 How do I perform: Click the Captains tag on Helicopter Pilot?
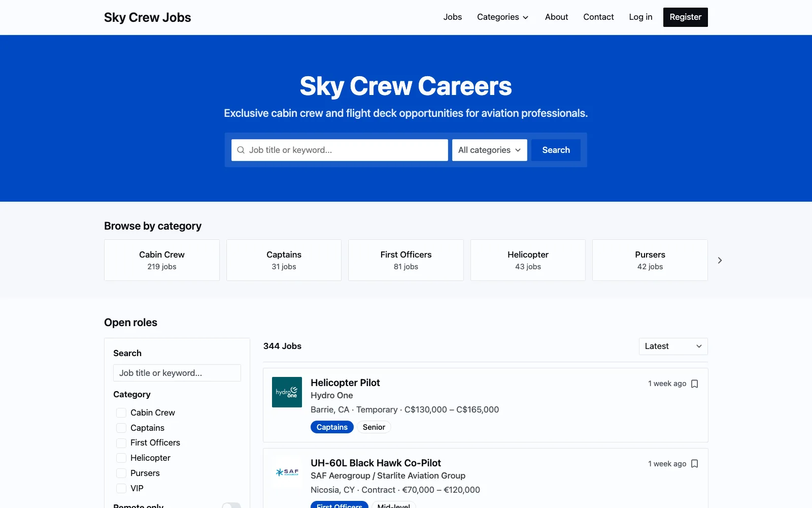[332, 427]
